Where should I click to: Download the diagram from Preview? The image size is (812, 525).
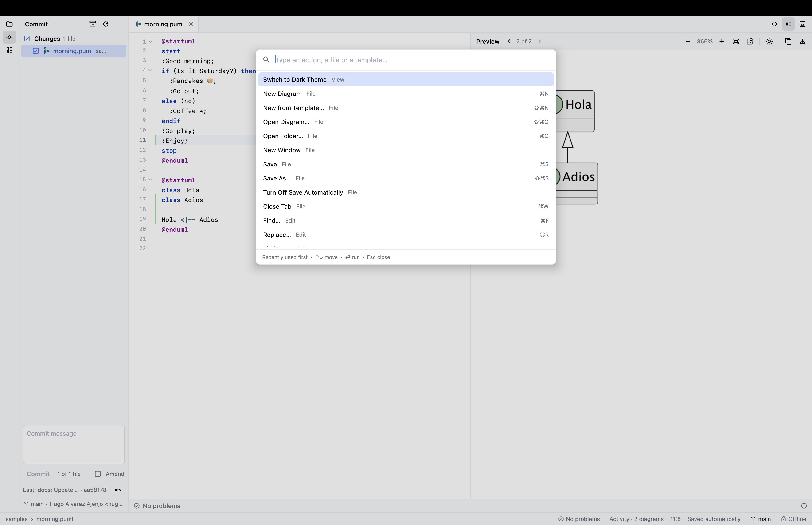[802, 41]
